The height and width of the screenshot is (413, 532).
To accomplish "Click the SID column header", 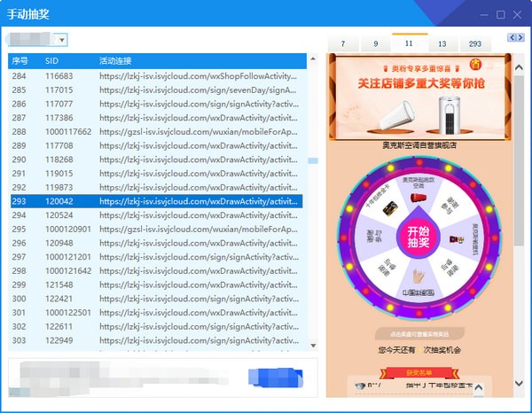I will tap(51, 61).
